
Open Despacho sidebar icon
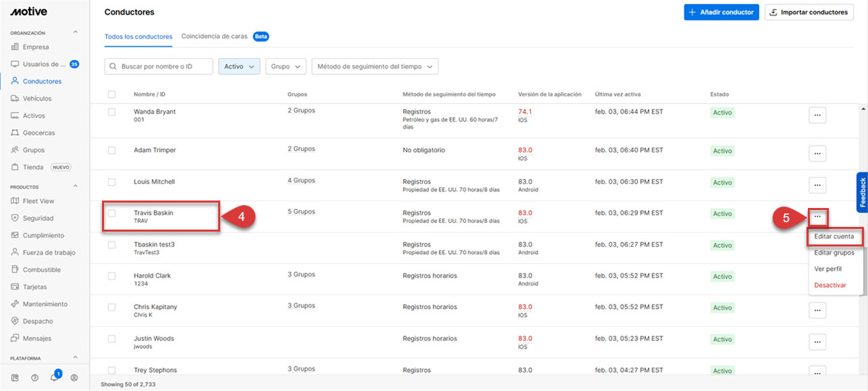tap(15, 321)
